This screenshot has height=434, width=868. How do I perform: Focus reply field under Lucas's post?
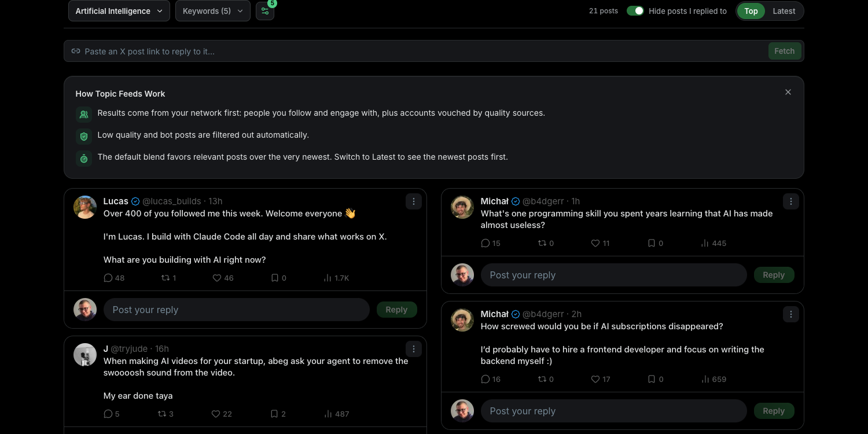236,310
